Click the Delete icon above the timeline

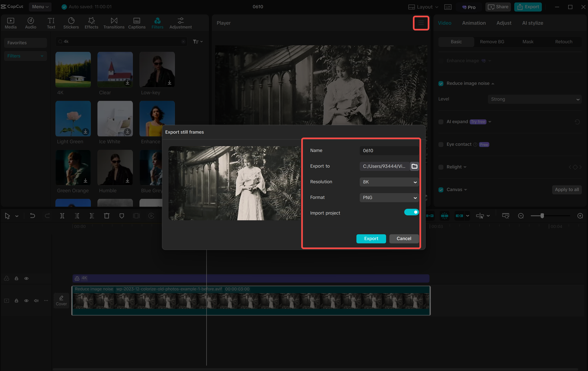click(x=107, y=216)
